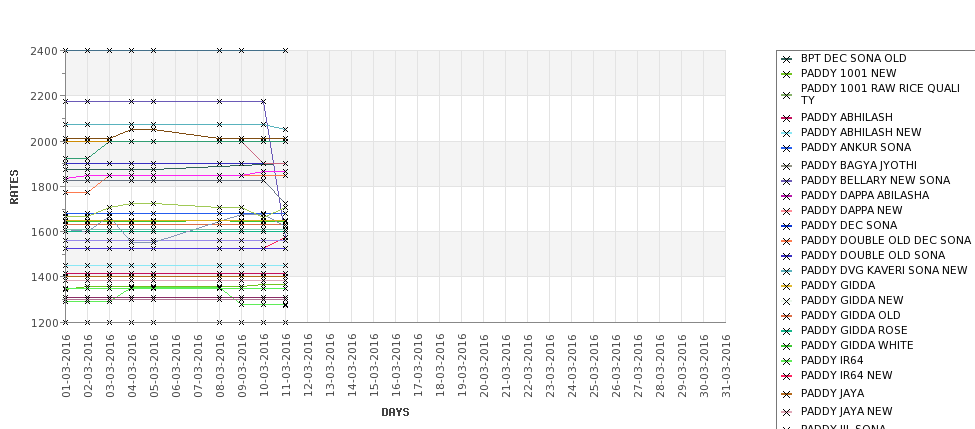
Task: Click the 25-03-2016 date label
Action: [594, 366]
